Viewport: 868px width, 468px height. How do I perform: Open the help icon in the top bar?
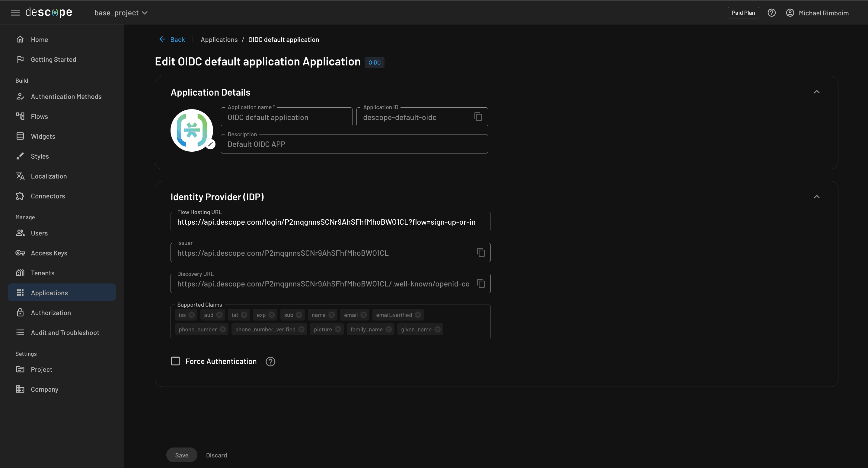772,12
